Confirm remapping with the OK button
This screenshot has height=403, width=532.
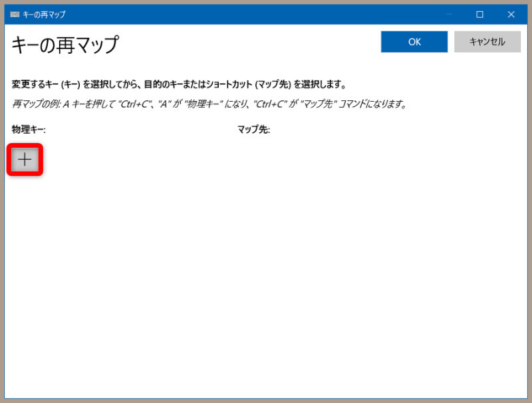pos(414,42)
